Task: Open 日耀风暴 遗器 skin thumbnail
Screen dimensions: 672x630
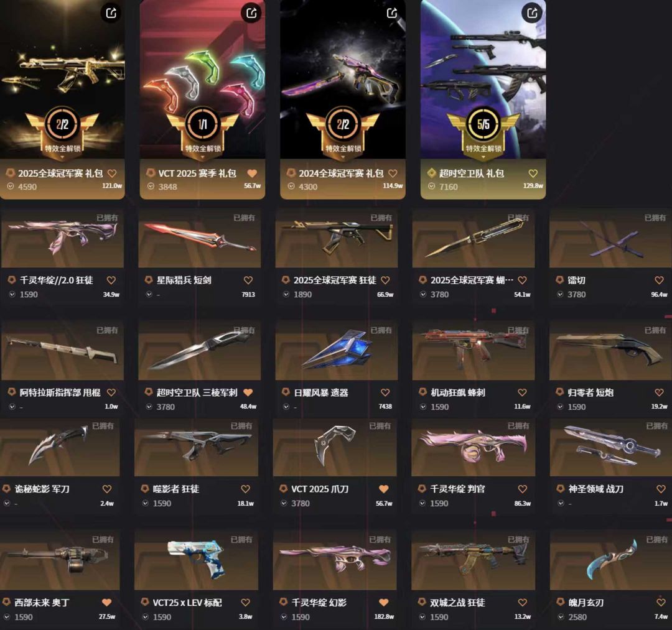Action: click(337, 351)
